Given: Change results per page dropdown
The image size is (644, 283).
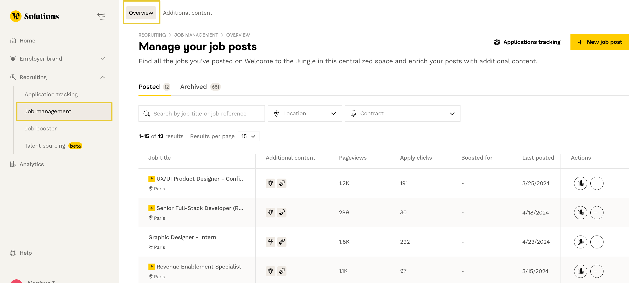Looking at the screenshot, I should [x=248, y=136].
